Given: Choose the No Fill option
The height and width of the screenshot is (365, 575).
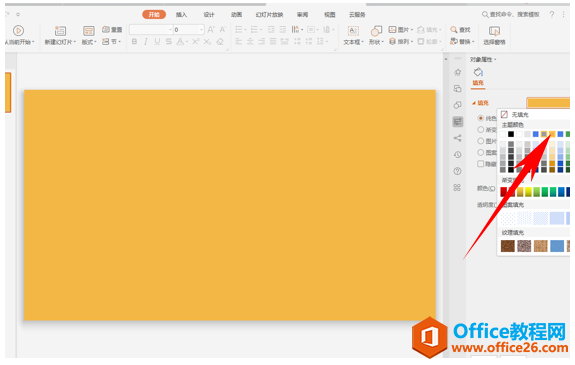Looking at the screenshot, I should 515,114.
